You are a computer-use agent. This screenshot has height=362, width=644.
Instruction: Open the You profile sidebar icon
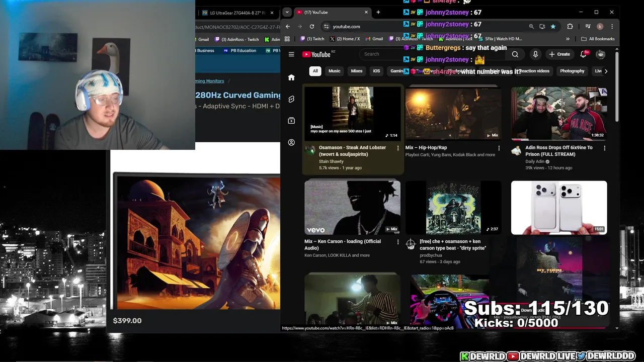291,142
